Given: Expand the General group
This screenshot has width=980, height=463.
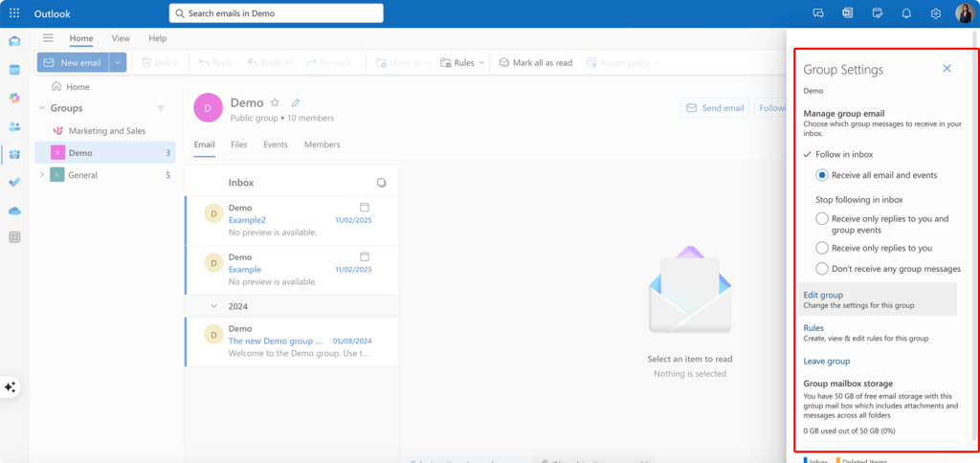Looking at the screenshot, I should (x=42, y=175).
